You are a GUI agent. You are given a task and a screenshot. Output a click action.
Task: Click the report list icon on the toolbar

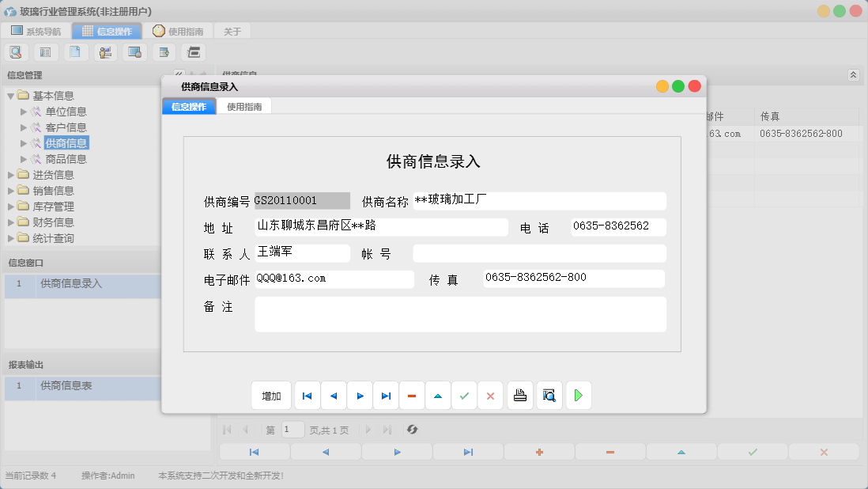point(45,51)
